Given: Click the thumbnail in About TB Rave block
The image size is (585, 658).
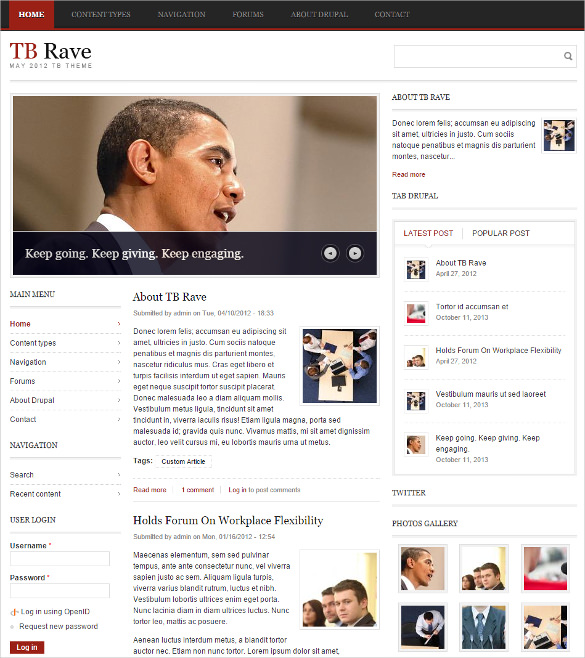Looking at the screenshot, I should click(559, 135).
